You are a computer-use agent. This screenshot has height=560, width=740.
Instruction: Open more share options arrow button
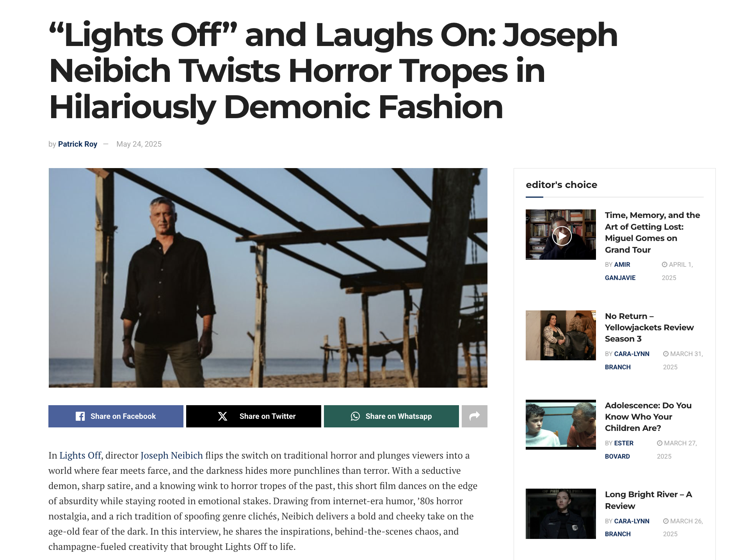474,416
